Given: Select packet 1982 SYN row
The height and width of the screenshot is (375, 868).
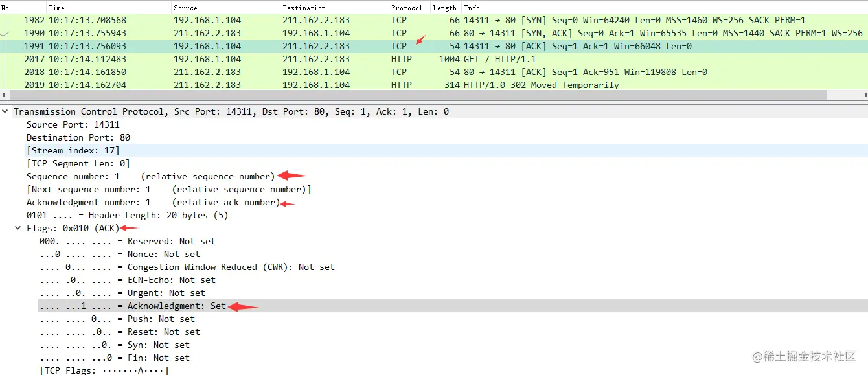Looking at the screenshot, I should pyautogui.click(x=434, y=20).
